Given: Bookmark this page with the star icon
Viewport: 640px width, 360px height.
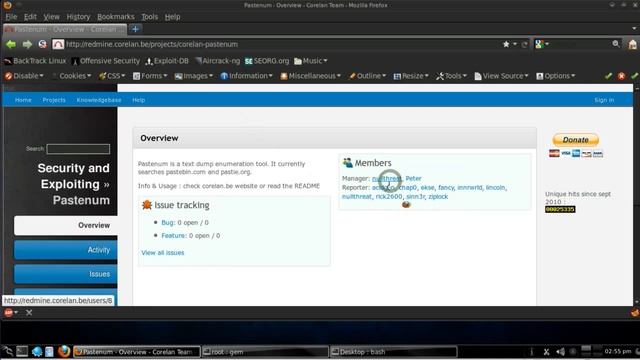Looking at the screenshot, I should pos(506,44).
